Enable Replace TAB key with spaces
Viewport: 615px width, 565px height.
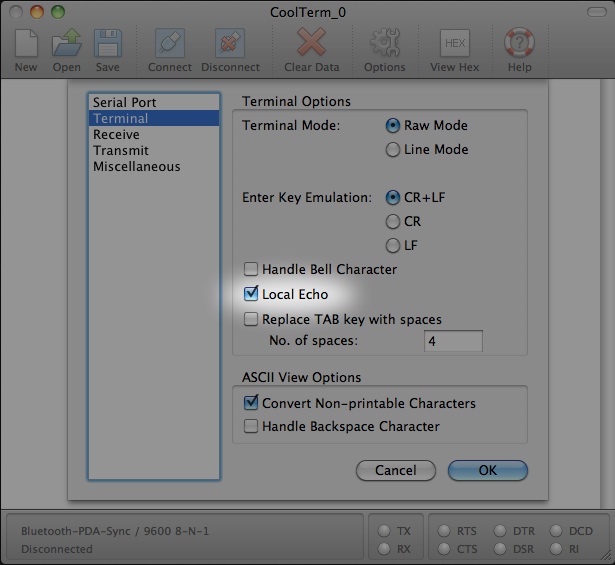[x=251, y=319]
